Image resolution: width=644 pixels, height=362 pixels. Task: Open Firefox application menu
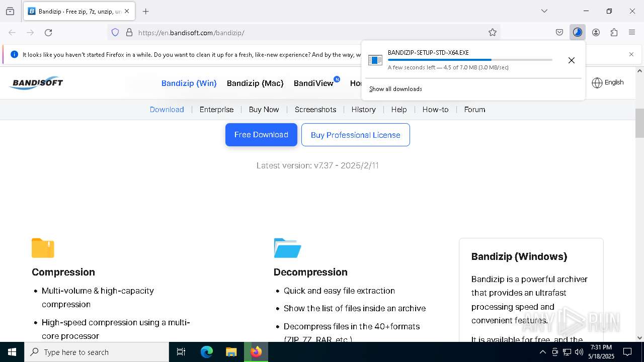(x=632, y=33)
